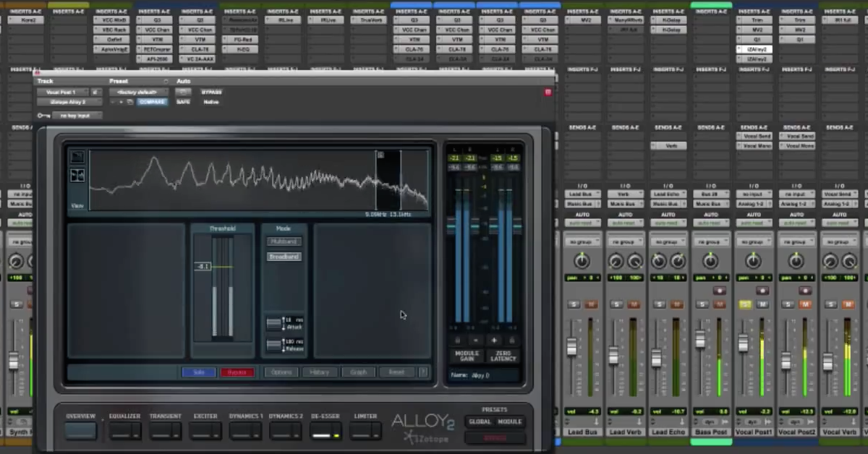
Task: Record-arm the Vocal Post1 track
Action: pyautogui.click(x=762, y=291)
